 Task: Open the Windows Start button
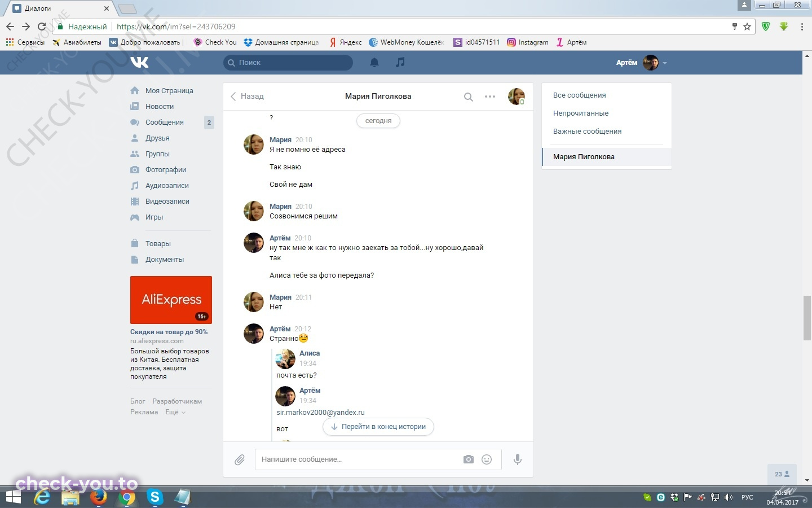pos(13,497)
